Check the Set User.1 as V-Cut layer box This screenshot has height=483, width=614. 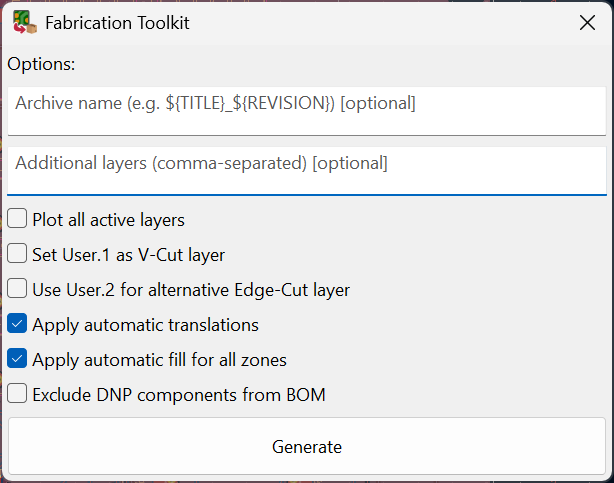[17, 255]
